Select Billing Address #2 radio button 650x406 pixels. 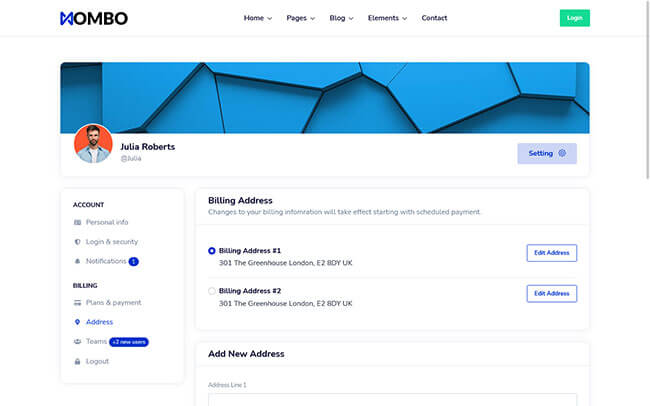click(x=212, y=291)
